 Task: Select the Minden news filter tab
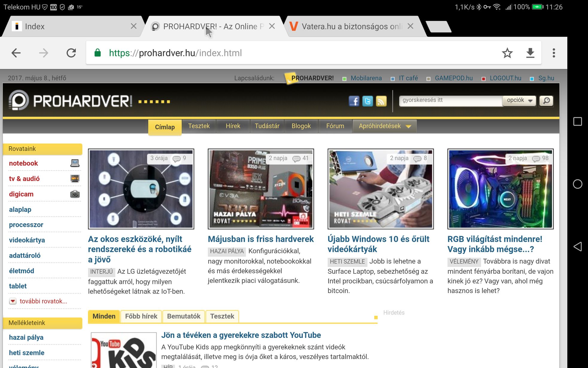[x=104, y=316]
